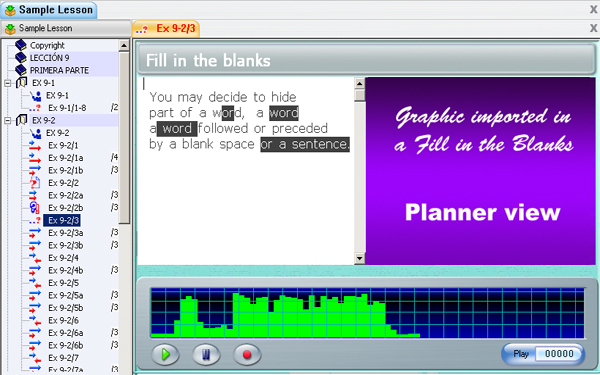Image resolution: width=600 pixels, height=375 pixels.
Task: Click the book icon next to Copyright
Action: (x=21, y=45)
